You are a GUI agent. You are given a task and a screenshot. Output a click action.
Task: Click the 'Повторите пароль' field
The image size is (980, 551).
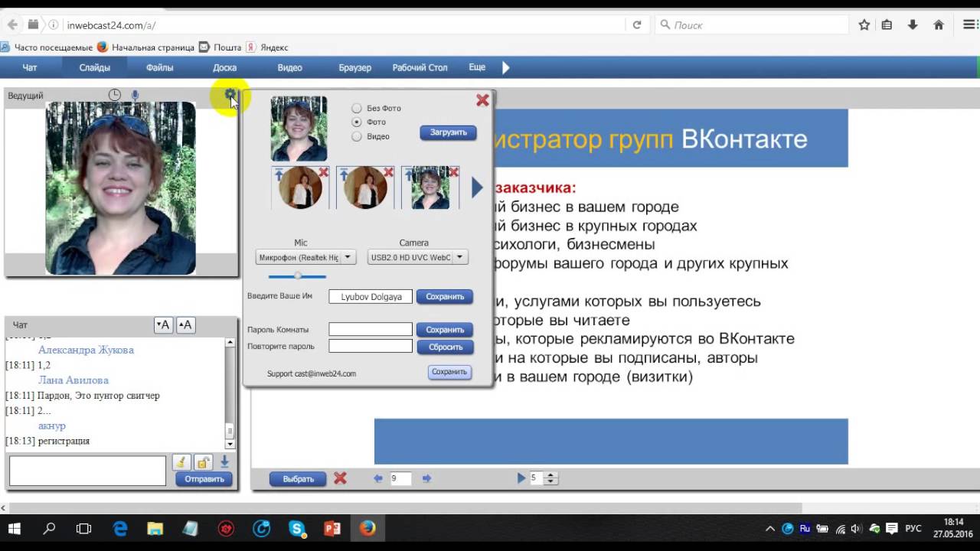point(371,346)
